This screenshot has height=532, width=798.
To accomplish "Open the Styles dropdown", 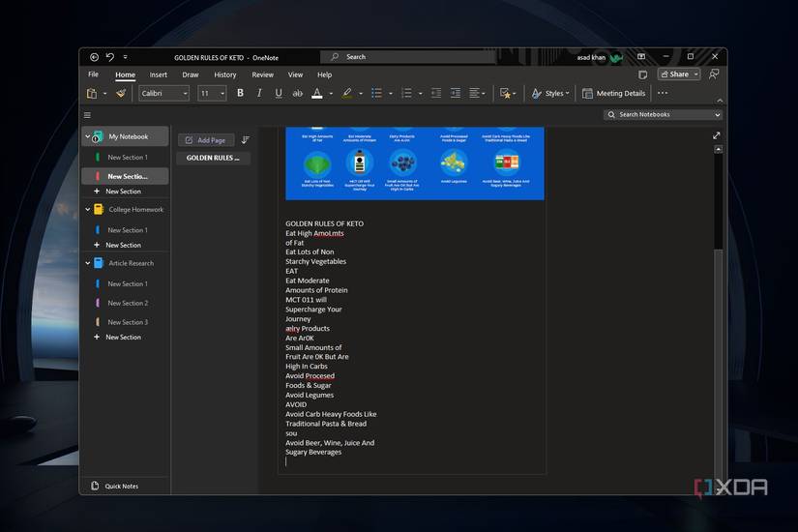I will [550, 93].
